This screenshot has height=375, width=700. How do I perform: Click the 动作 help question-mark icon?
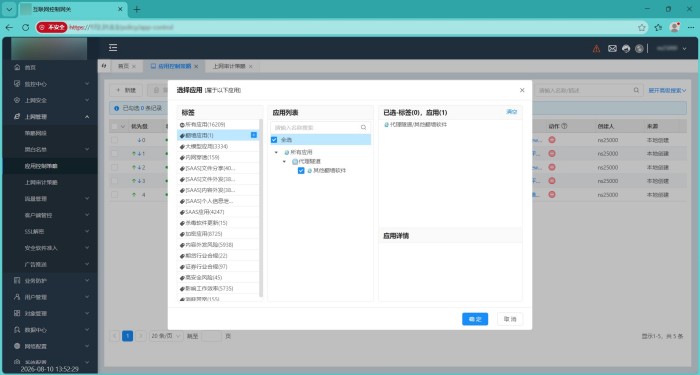click(x=564, y=126)
